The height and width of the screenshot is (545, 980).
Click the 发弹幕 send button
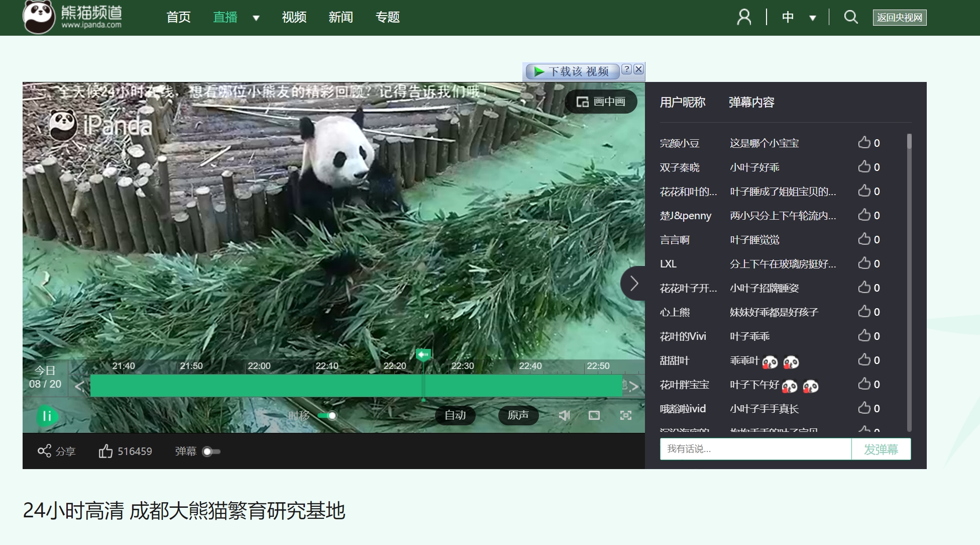[x=881, y=449]
